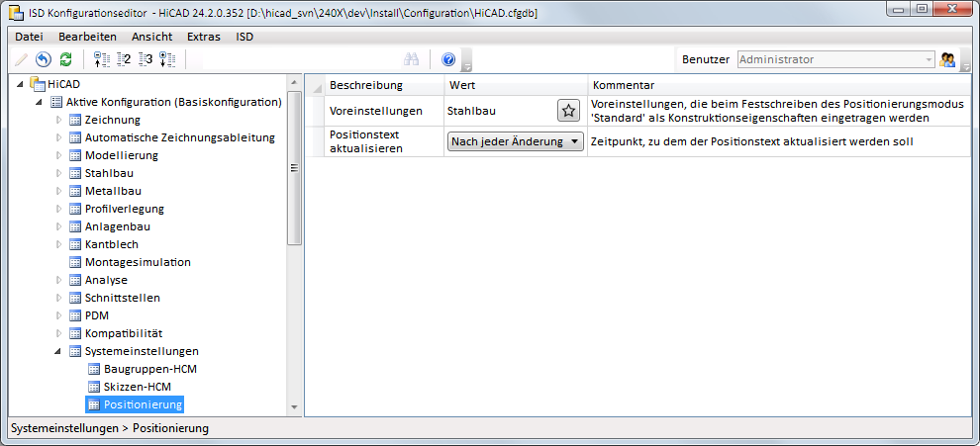Click the star favorite button for Voreinstellungen

pyautogui.click(x=568, y=111)
